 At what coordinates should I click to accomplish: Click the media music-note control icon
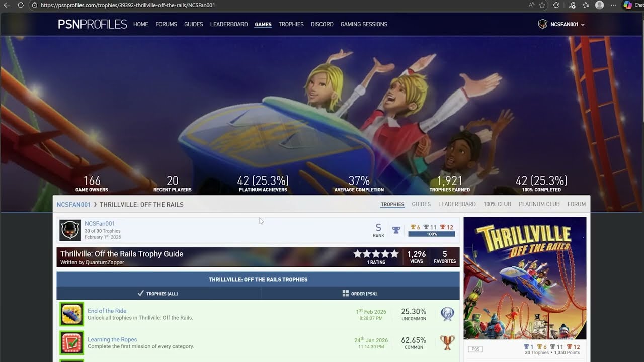[572, 5]
